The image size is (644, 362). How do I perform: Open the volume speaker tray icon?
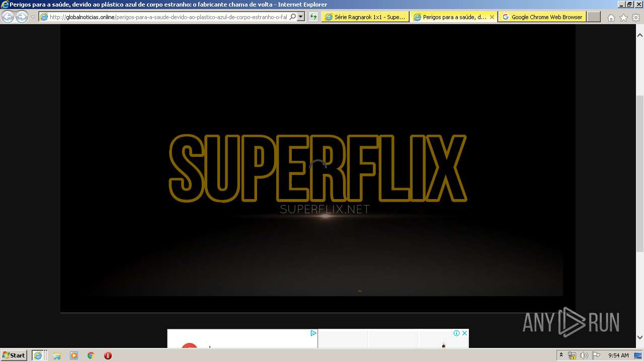click(584, 355)
